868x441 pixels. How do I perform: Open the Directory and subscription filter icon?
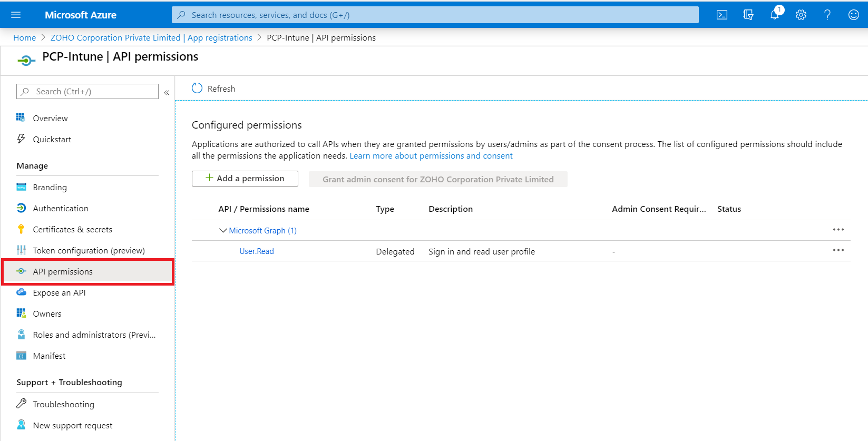pos(748,15)
